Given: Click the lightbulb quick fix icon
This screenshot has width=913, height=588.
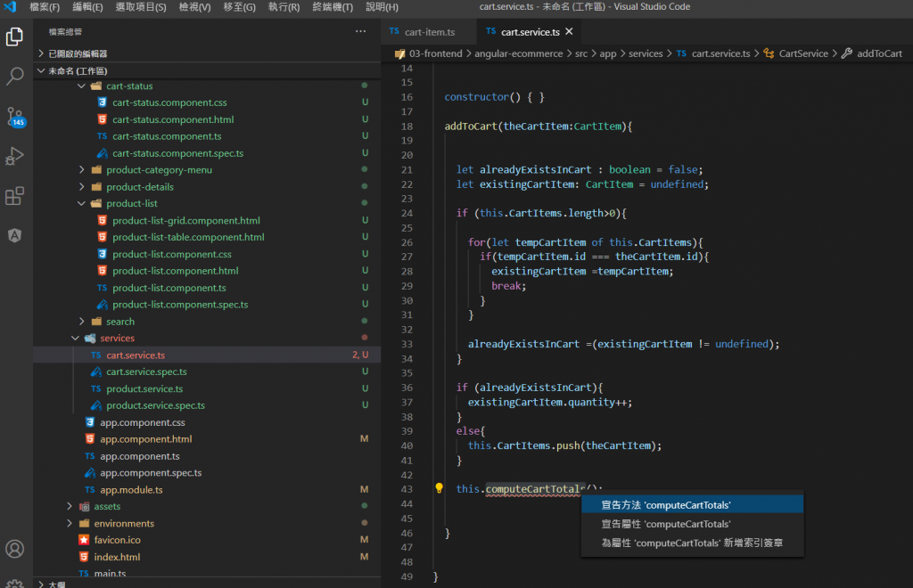Looking at the screenshot, I should click(x=439, y=488).
